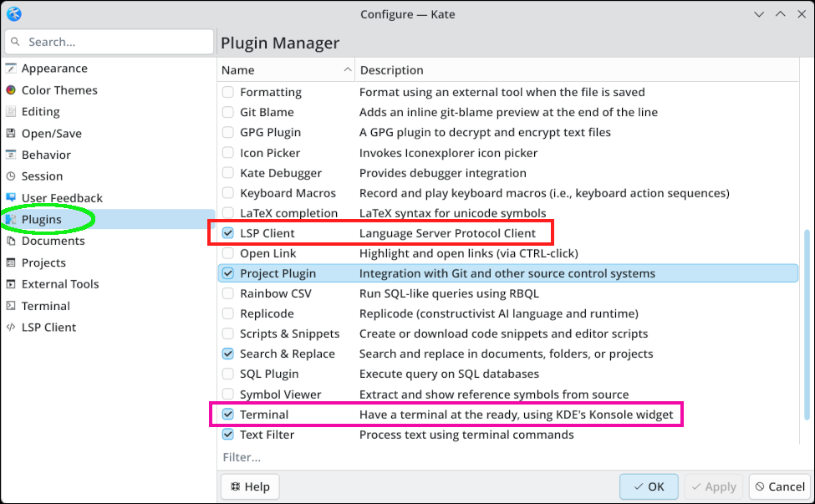Disable the Project Plugin checkbox
The height and width of the screenshot is (504, 815).
click(227, 273)
